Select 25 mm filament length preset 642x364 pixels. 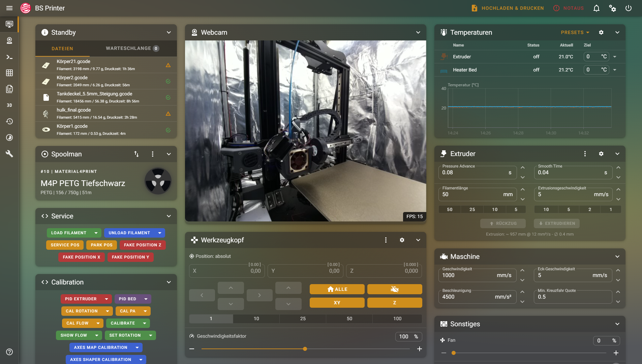[x=472, y=209]
